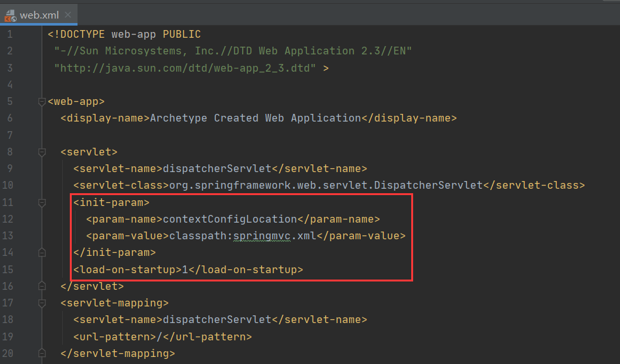Click line number 19 in the gutter

point(8,336)
